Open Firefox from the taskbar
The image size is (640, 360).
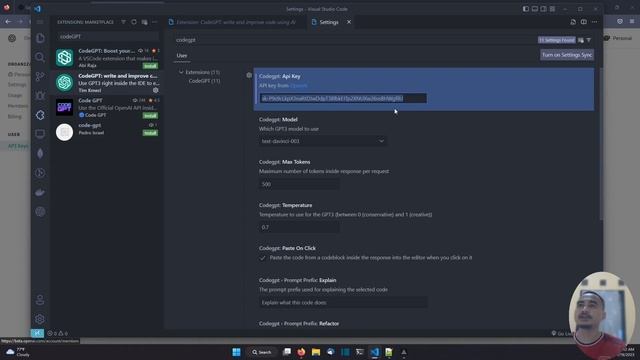point(301,352)
